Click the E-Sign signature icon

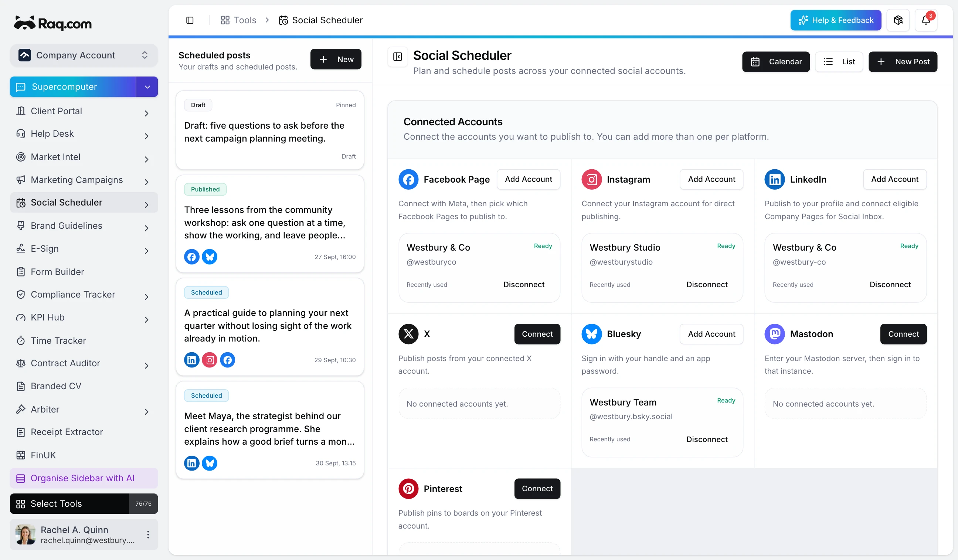tap(21, 249)
